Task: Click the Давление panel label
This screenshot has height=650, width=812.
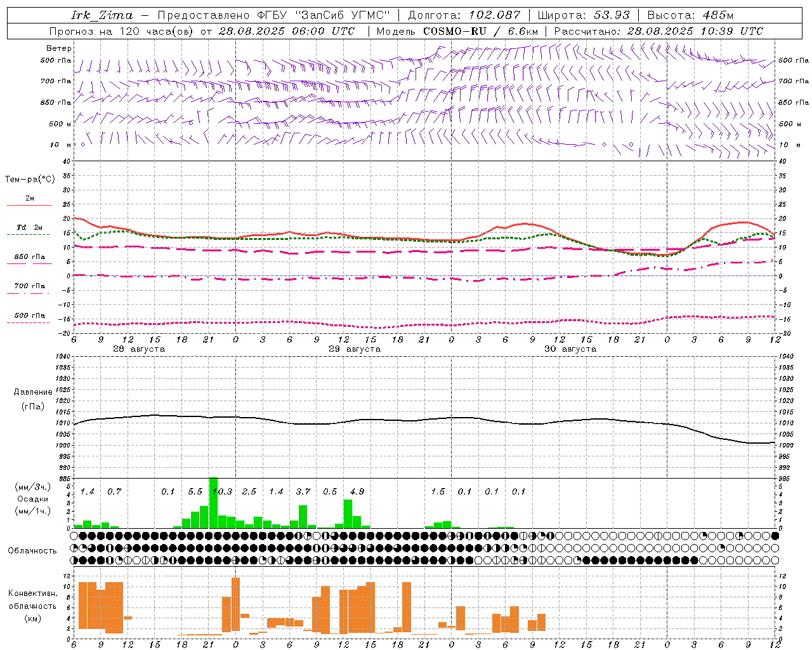Action: point(33,392)
